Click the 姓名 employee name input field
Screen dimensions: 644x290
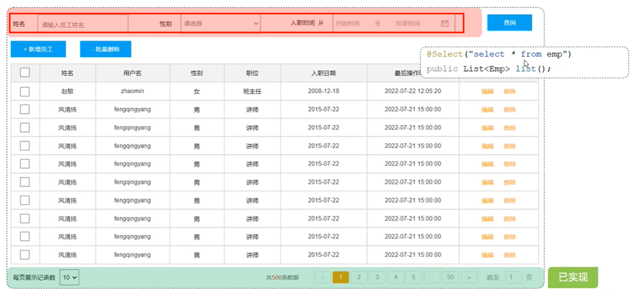click(x=83, y=24)
